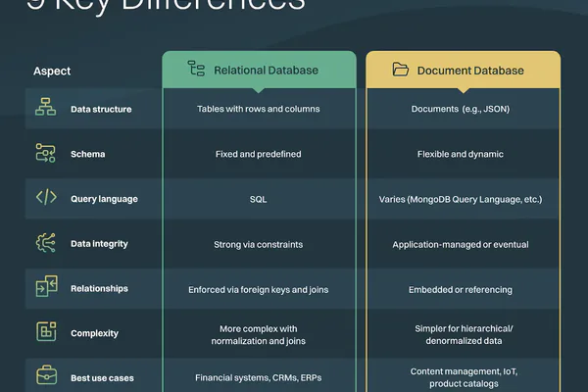
Task: Click 'Fixed and predefined' cell
Action: tap(259, 154)
